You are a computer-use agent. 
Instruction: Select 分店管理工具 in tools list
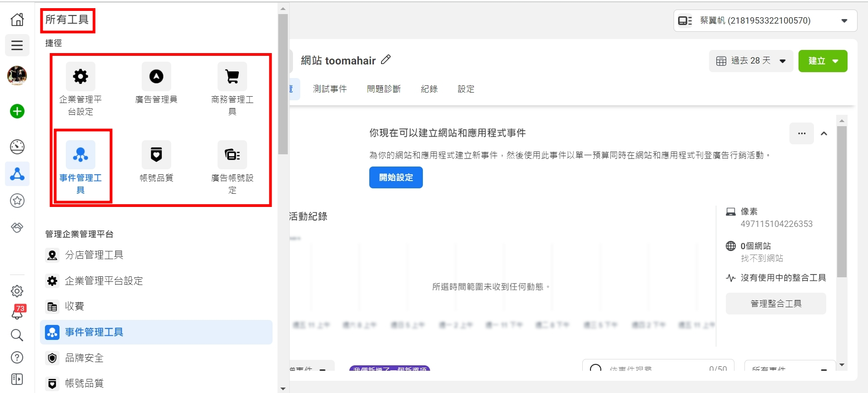pos(94,255)
